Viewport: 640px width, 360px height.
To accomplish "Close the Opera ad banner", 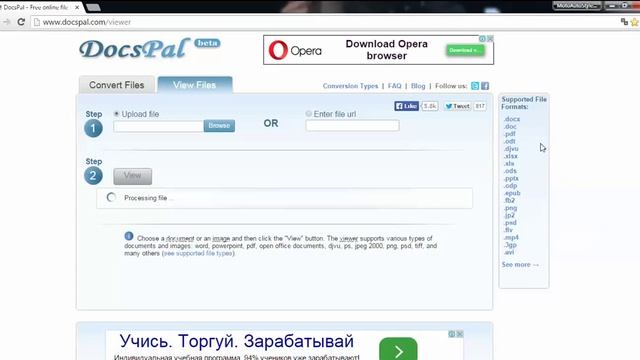I will pyautogui.click(x=490, y=38).
